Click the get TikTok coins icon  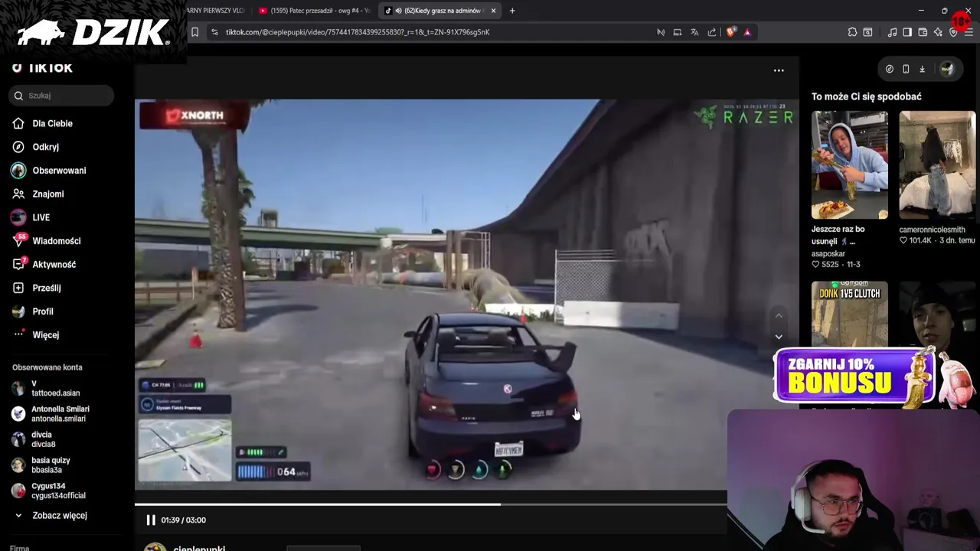(x=890, y=69)
